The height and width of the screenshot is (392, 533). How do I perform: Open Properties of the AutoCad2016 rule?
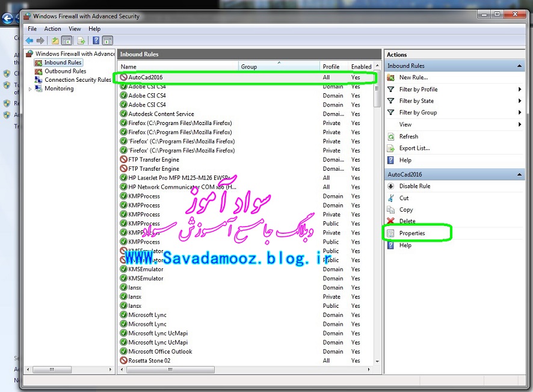point(412,233)
